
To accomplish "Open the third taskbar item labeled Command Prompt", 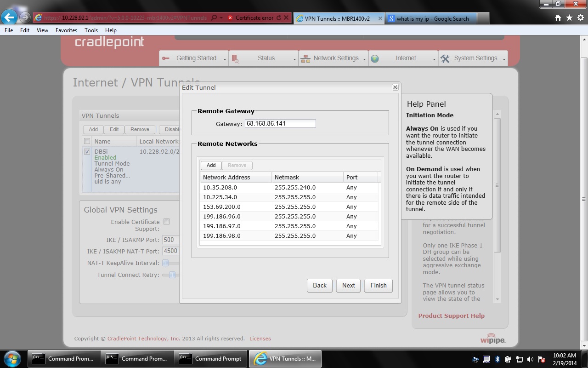I will (211, 359).
